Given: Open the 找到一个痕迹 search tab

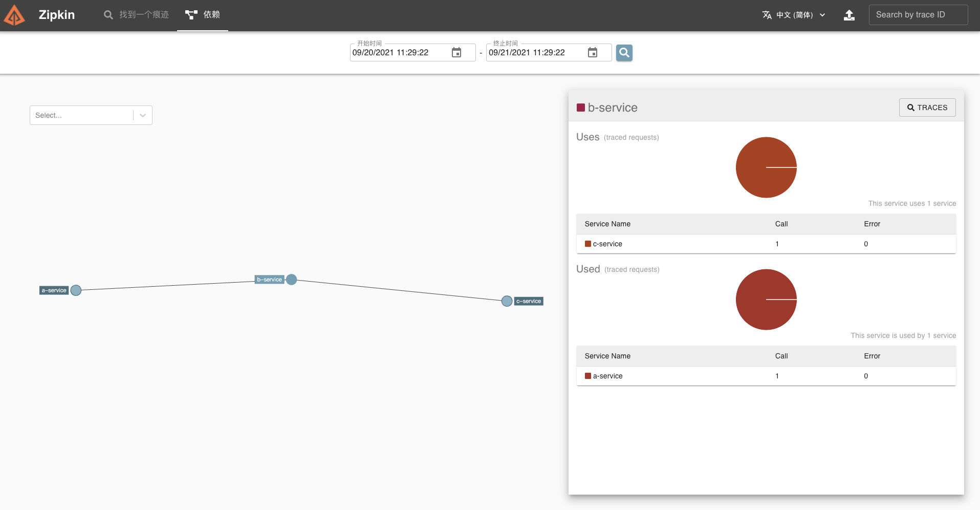Looking at the screenshot, I should 136,15.
